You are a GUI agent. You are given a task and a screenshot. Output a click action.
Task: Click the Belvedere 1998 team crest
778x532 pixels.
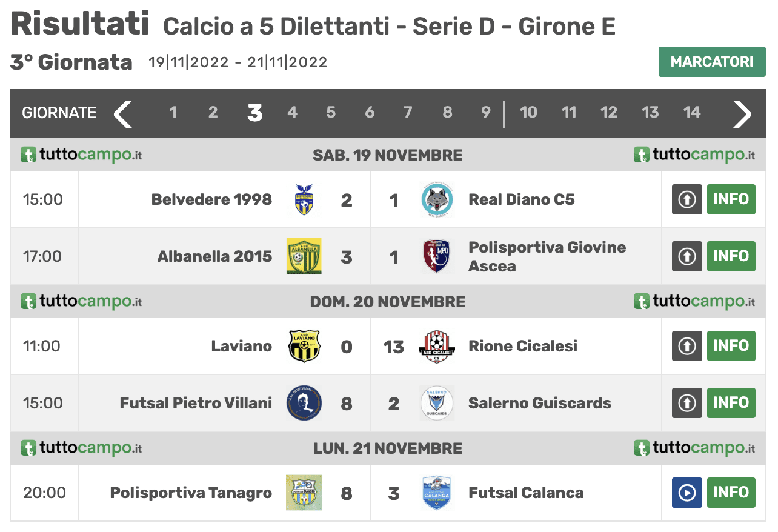[x=304, y=200]
